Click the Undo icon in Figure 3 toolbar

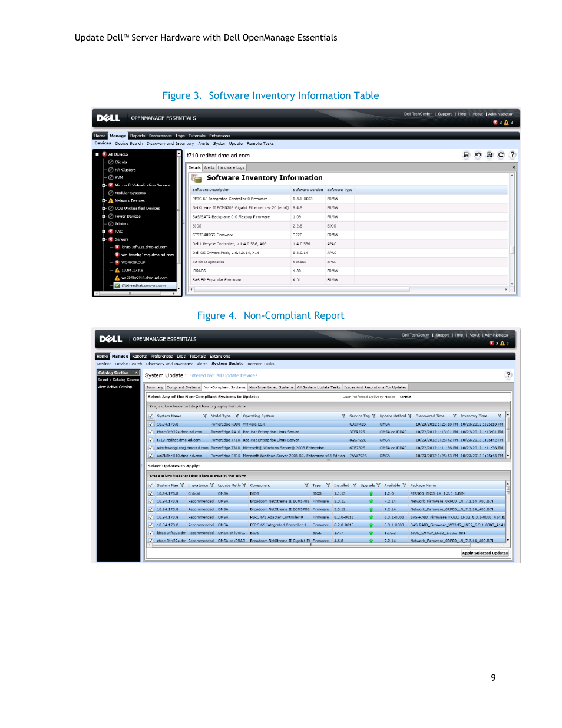click(478, 155)
